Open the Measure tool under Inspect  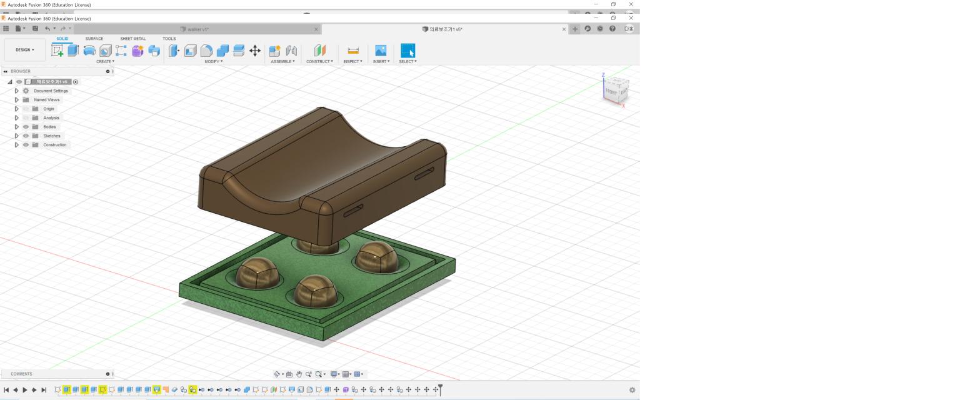[353, 51]
